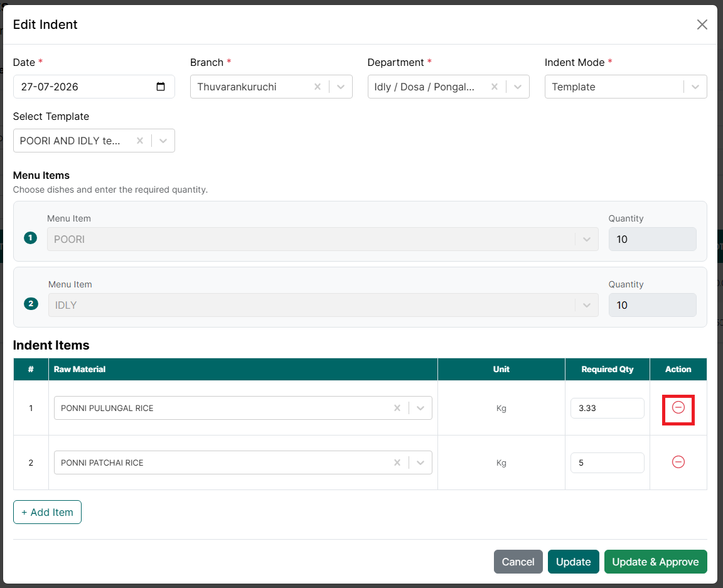The image size is (723, 588).
Task: Clear PONNI PATCHAI RICE raw material
Action: click(397, 462)
